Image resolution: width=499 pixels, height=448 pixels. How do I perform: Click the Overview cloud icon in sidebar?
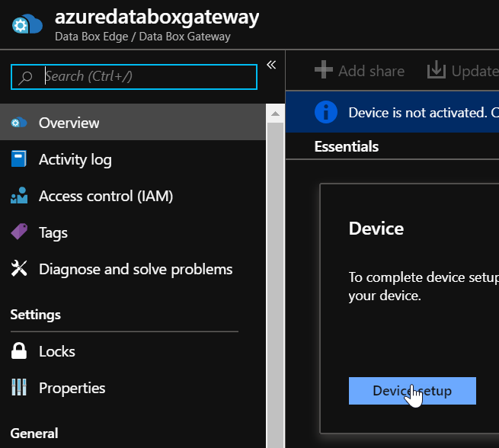click(x=18, y=123)
